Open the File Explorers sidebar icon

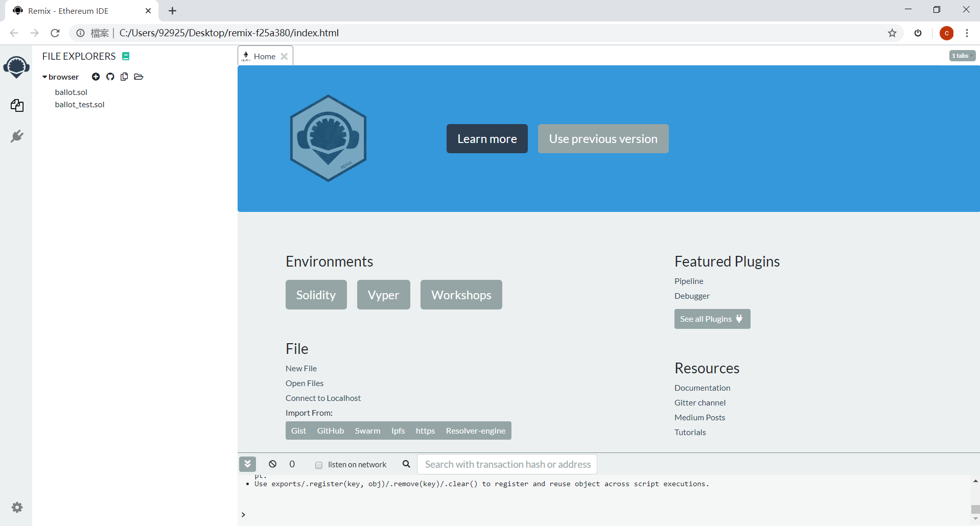17,106
